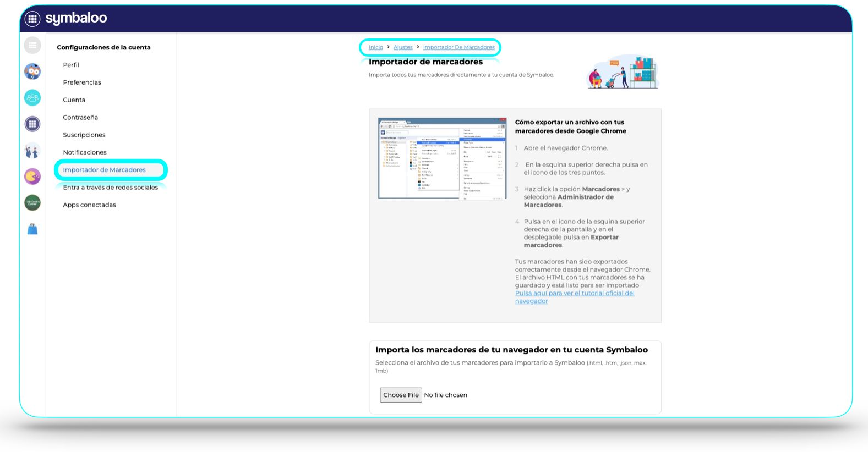The image size is (868, 452).
Task: Open the Perfil settings section
Action: tap(71, 65)
